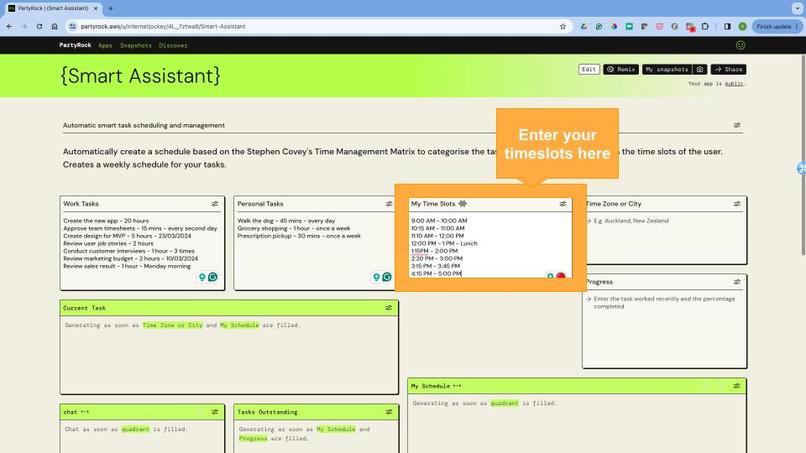Open the Discover page in PartyRock
This screenshot has height=453, width=806.
173,45
